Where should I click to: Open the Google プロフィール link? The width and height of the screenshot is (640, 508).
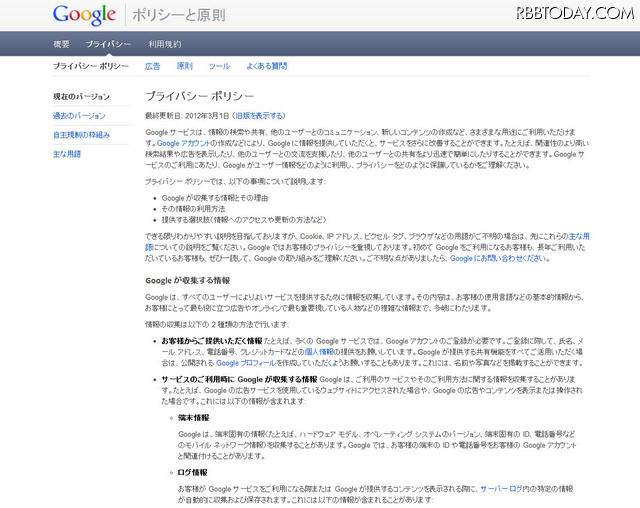click(x=246, y=363)
